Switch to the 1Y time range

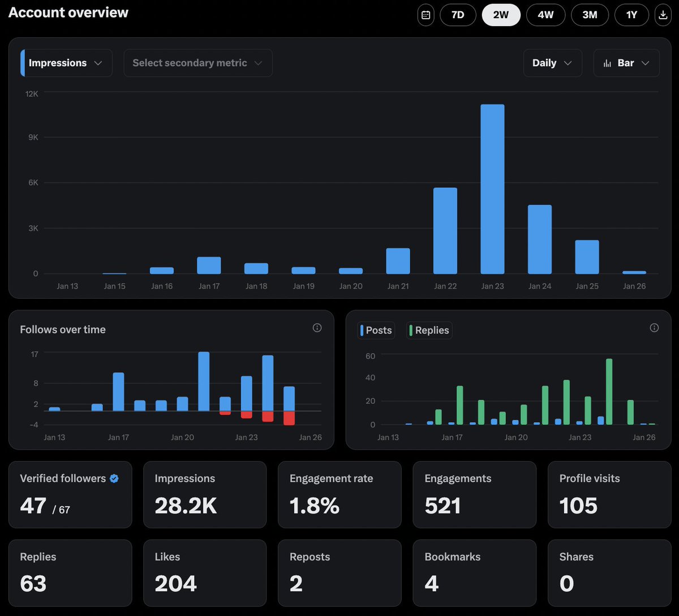(631, 15)
